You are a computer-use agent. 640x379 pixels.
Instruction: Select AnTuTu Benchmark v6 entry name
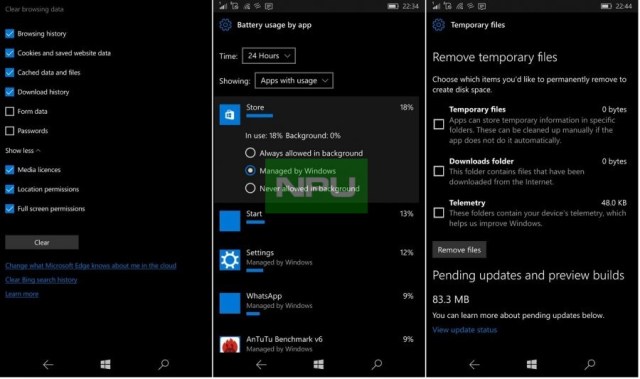284,339
